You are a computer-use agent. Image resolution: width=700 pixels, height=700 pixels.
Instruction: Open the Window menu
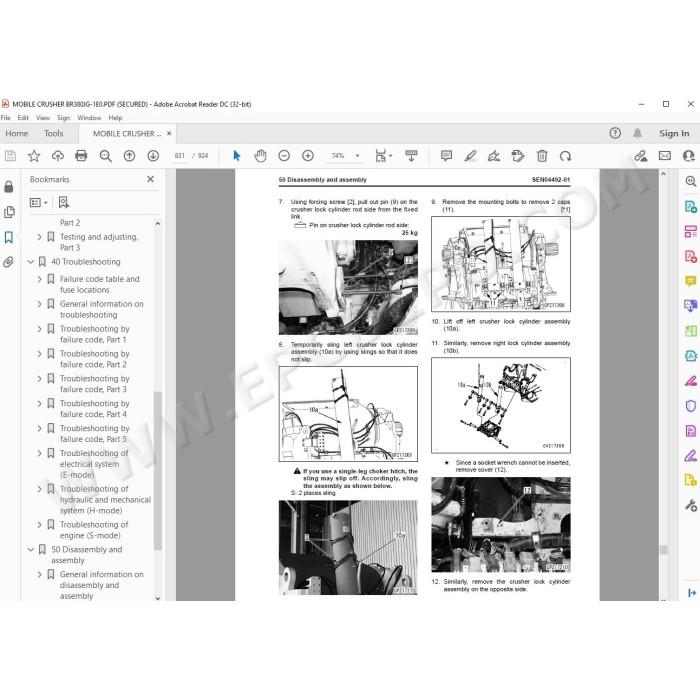click(x=89, y=118)
